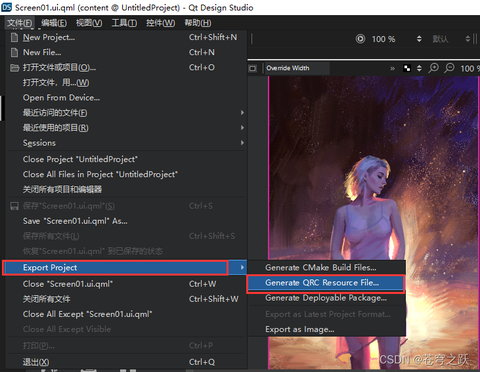This screenshot has width=480, height=372.
Task: Click the New Project document icon
Action: [14, 37]
